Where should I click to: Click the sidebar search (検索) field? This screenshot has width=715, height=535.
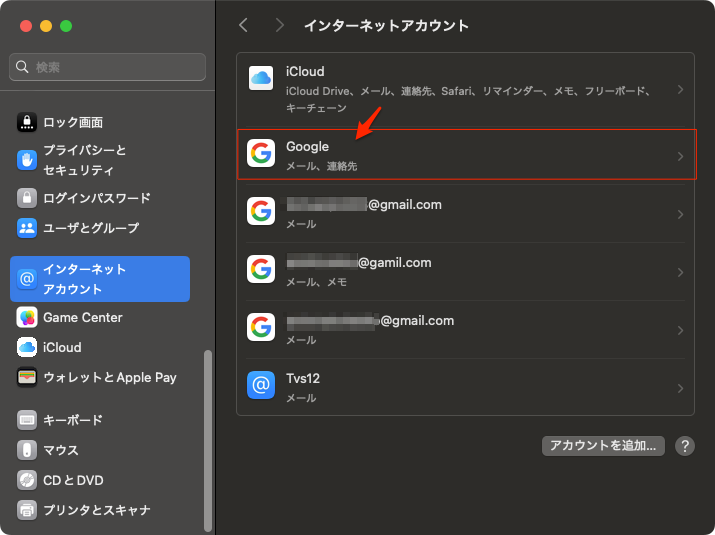pos(108,67)
